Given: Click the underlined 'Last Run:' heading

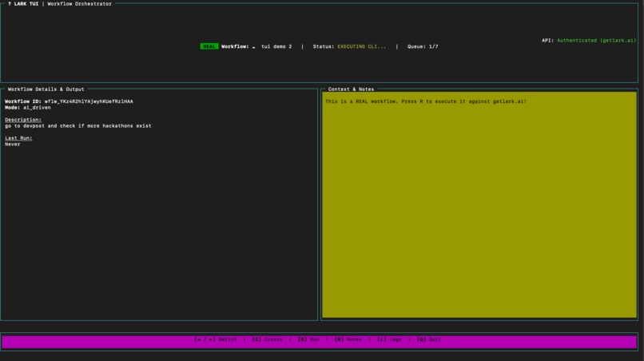Looking at the screenshot, I should pyautogui.click(x=18, y=138).
